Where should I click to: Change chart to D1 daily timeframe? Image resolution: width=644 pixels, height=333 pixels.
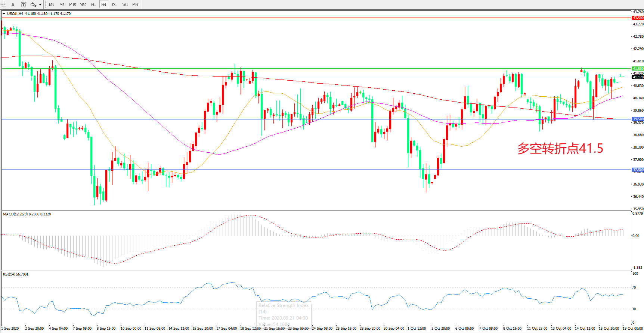[114, 5]
